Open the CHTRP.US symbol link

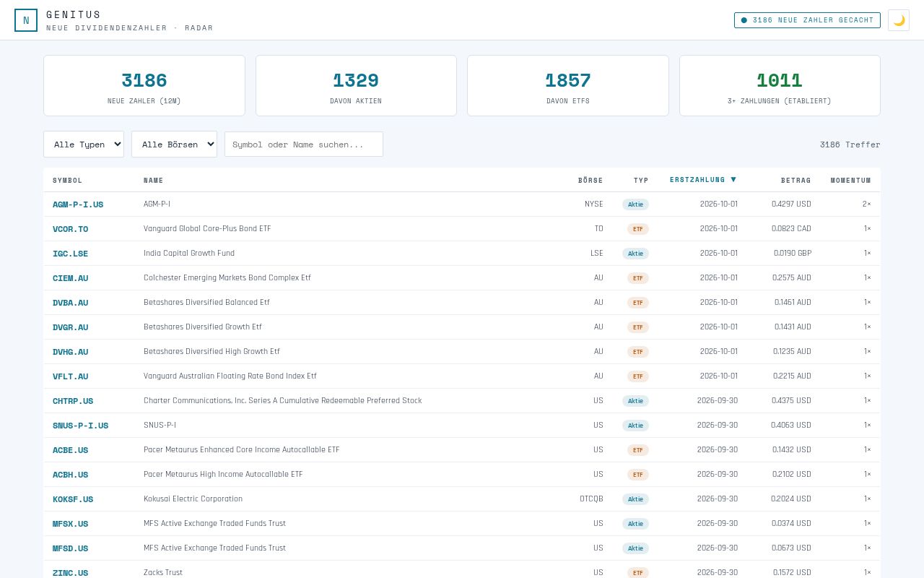pos(73,401)
